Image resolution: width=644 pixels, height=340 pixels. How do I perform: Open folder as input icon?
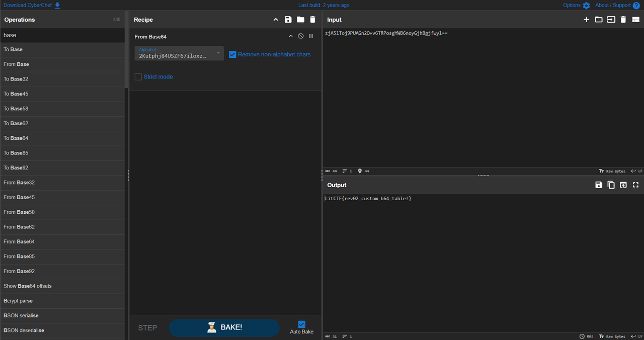coord(599,20)
